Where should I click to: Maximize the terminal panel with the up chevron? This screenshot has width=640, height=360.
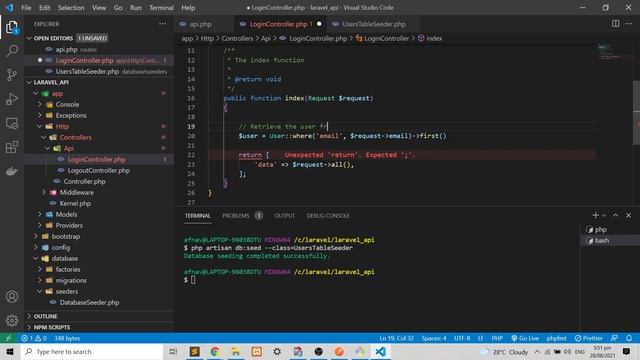(616, 215)
